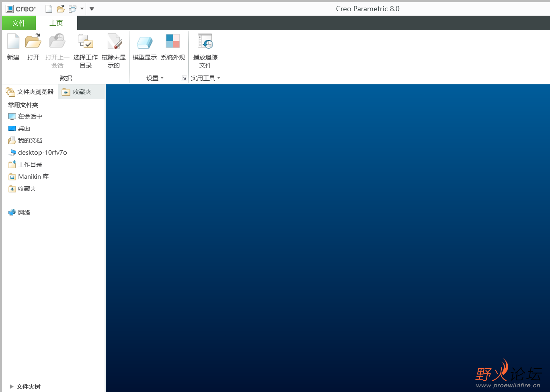
Task: Click the 数据 group label
Action: 66,78
